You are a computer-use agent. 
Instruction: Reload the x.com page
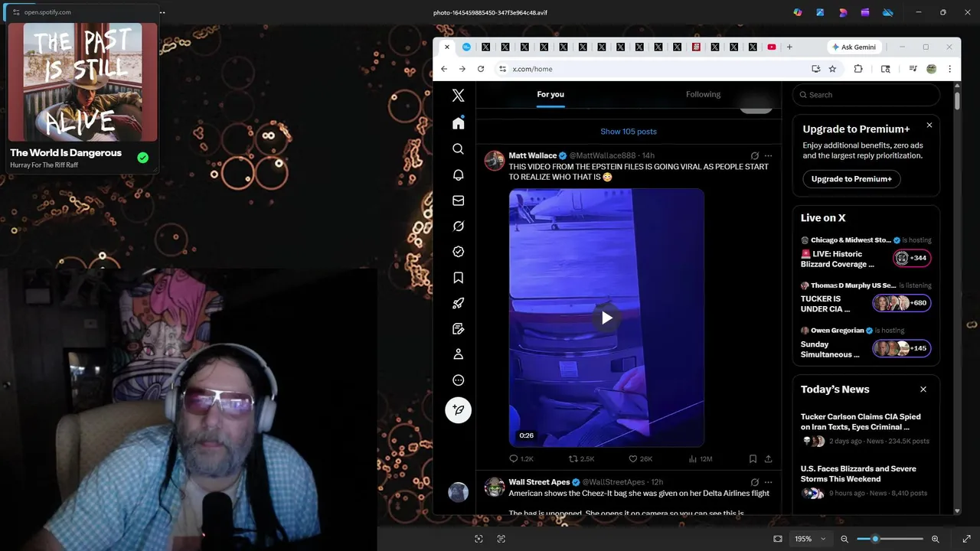(x=481, y=69)
